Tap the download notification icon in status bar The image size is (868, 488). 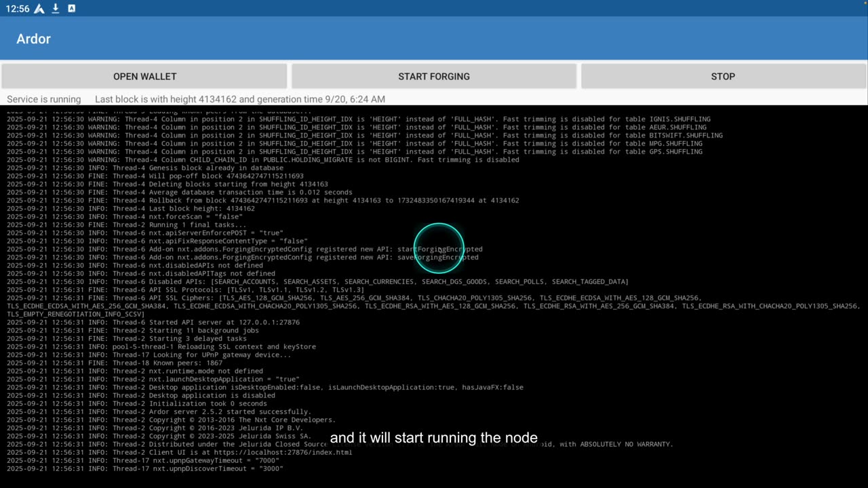coord(56,8)
